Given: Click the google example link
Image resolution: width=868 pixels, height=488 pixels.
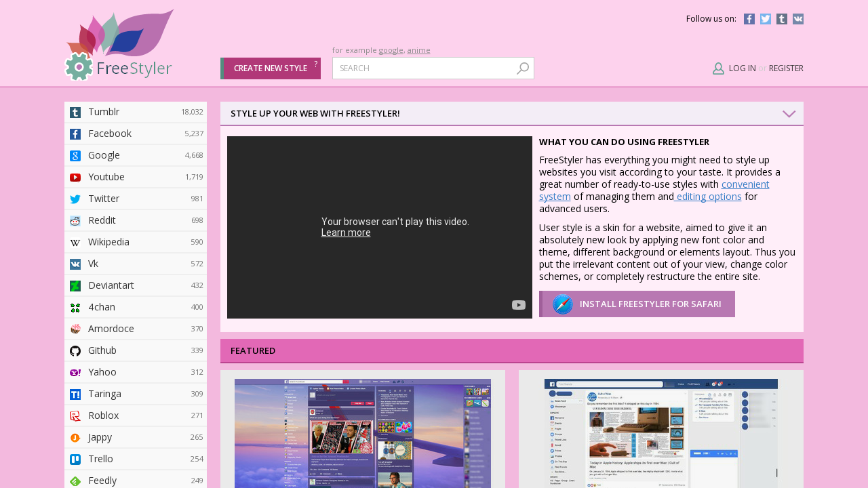Looking at the screenshot, I should click(x=391, y=50).
